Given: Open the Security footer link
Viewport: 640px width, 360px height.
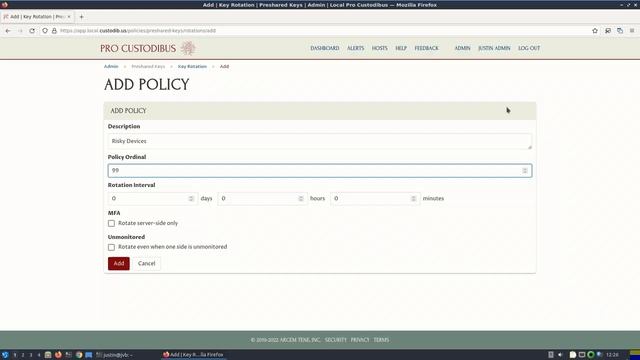Looking at the screenshot, I should 336,340.
